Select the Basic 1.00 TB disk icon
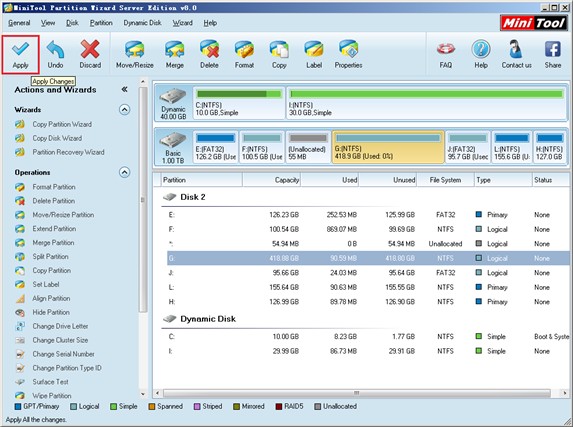This screenshot has height=427, width=573. pyautogui.click(x=173, y=147)
